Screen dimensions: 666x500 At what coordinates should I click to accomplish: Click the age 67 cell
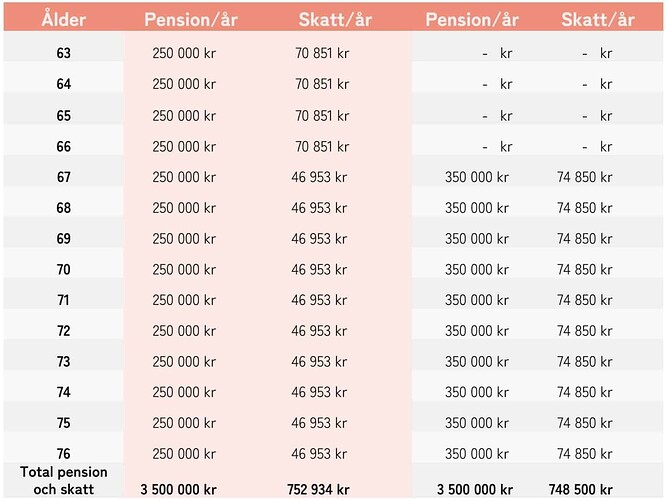pos(63,177)
